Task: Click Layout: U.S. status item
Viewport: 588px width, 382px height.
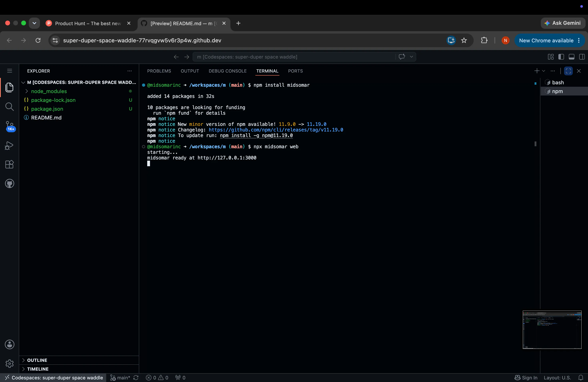Action: tap(557, 378)
